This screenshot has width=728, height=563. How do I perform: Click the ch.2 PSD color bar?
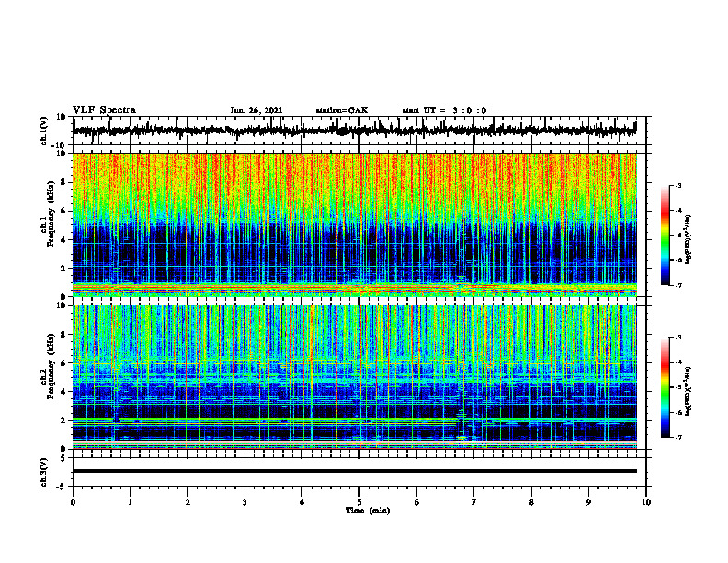(665, 387)
